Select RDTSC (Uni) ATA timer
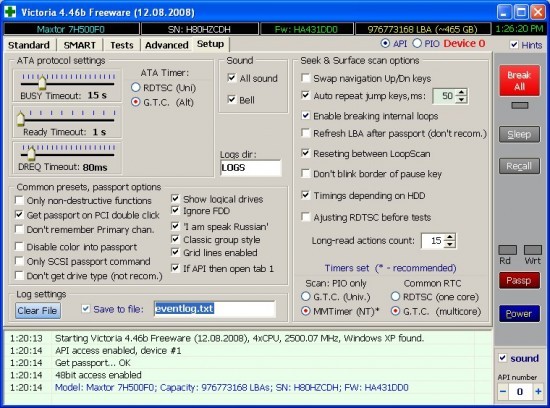The width and height of the screenshot is (550, 408). (135, 87)
